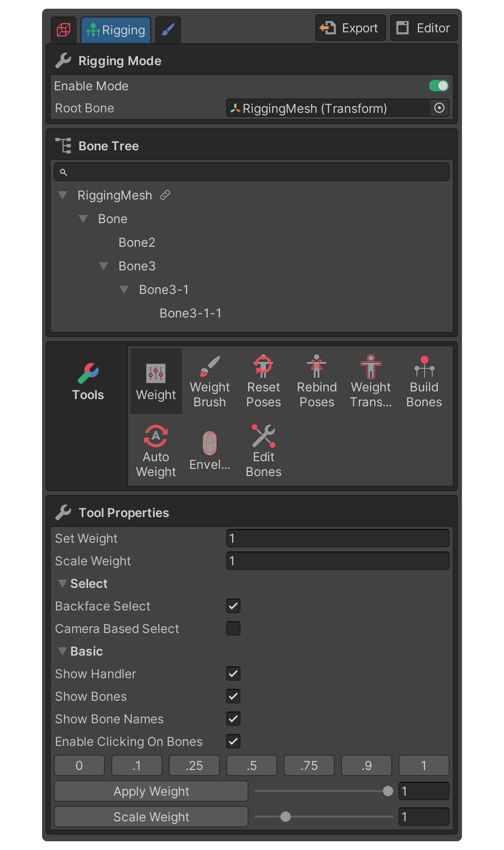504x850 pixels.
Task: Click the Scale Weight slider handle
Action: click(x=286, y=817)
